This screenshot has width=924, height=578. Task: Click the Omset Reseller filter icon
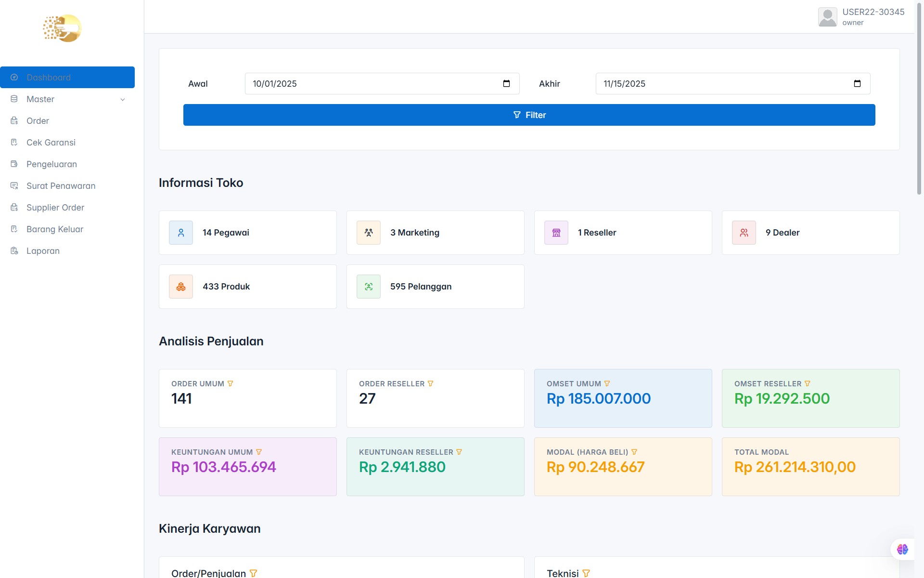coord(808,384)
